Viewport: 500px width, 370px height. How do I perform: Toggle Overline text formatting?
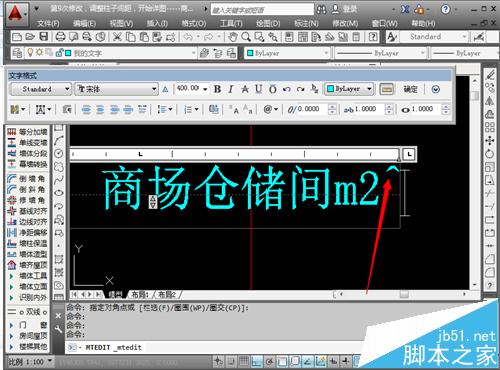pos(273,89)
